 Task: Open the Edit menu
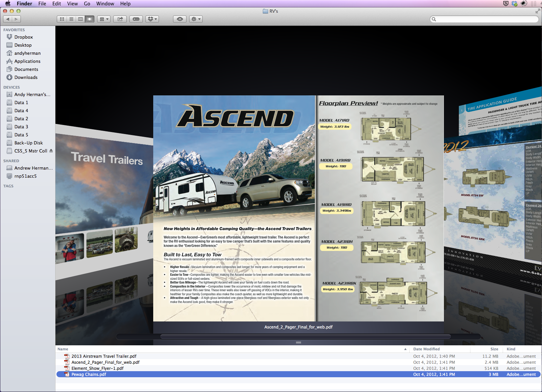[57, 4]
